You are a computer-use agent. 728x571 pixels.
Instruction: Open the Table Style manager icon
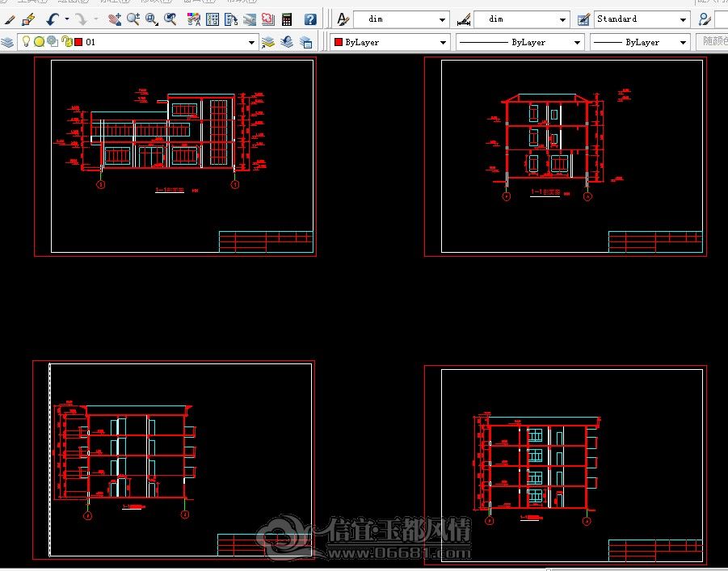[583, 19]
